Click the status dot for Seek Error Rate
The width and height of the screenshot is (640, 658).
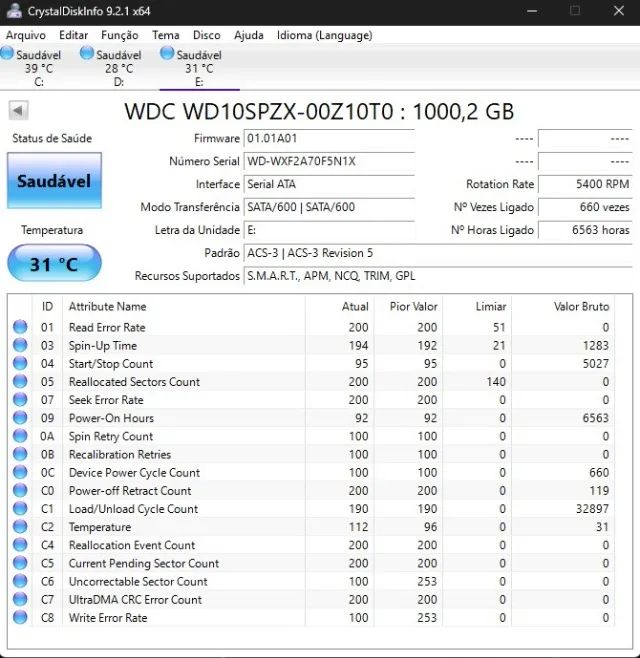pyautogui.click(x=20, y=400)
